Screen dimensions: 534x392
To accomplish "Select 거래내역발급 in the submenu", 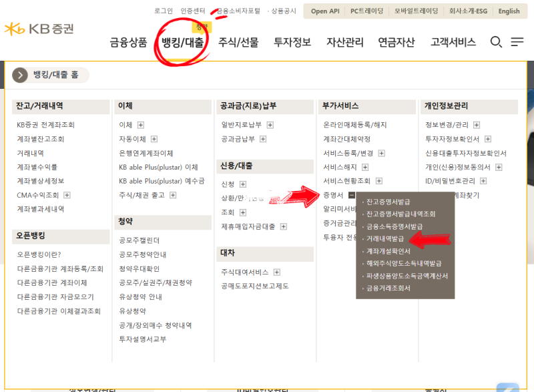I will [x=385, y=239].
